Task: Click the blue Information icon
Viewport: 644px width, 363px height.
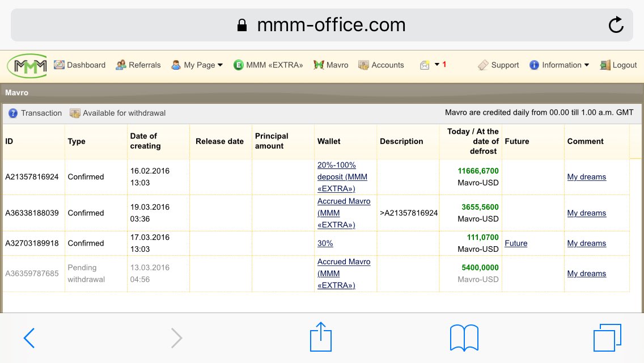Action: (x=534, y=65)
